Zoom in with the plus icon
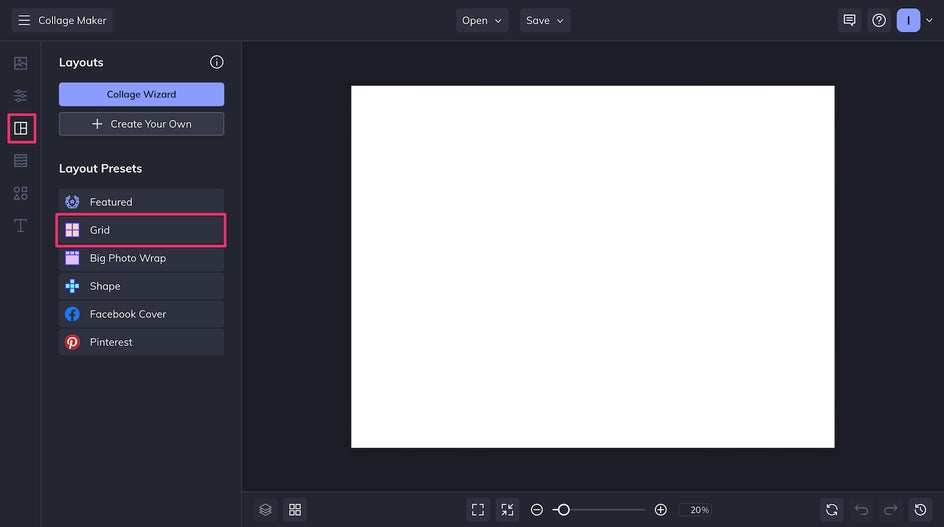The image size is (944, 527). coord(660,510)
